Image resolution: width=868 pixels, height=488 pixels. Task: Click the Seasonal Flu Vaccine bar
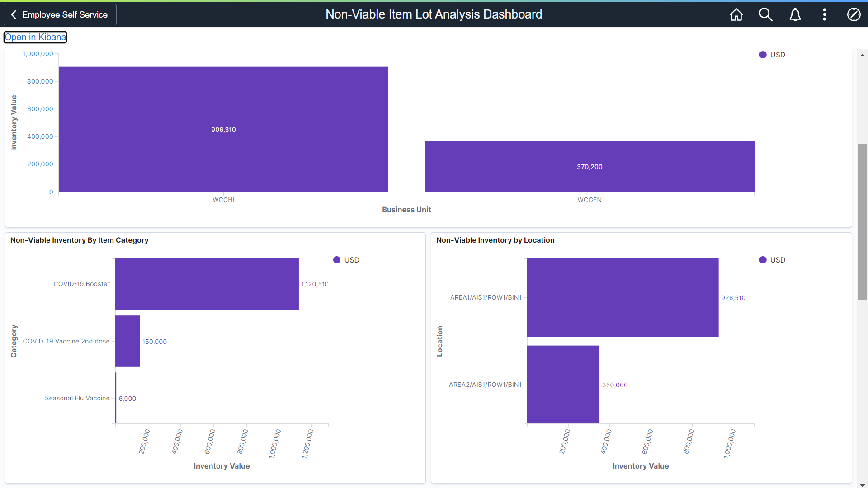tap(116, 398)
